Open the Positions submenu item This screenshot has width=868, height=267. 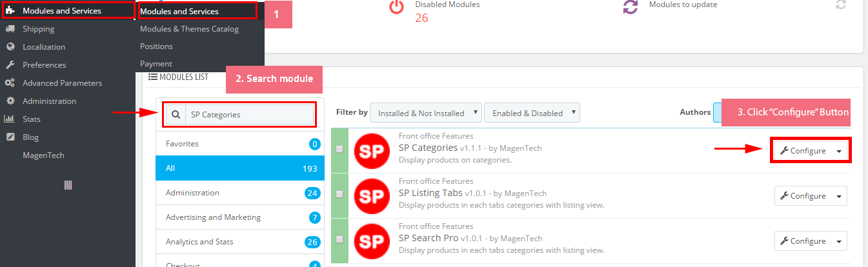pyautogui.click(x=156, y=46)
